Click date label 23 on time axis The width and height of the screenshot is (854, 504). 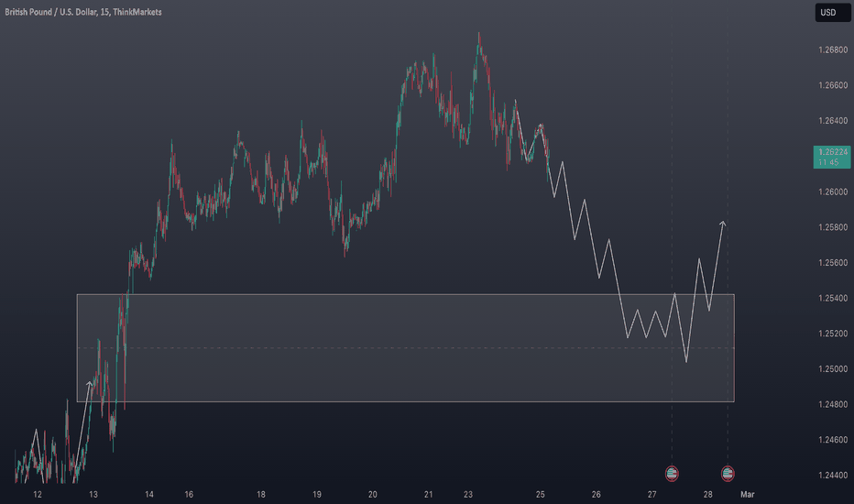[468, 495]
